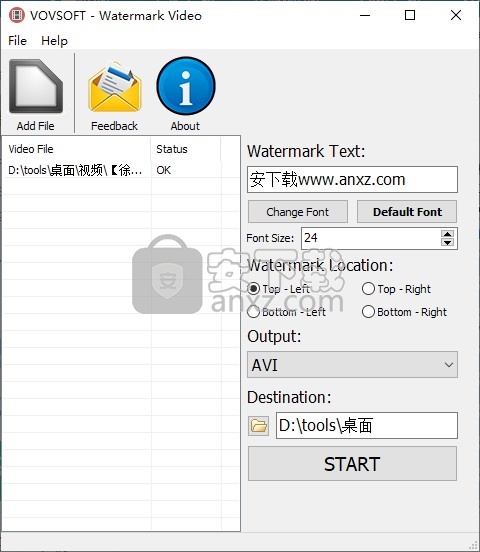The width and height of the screenshot is (480, 552).
Task: Decrease font size with down arrow
Action: 447,242
